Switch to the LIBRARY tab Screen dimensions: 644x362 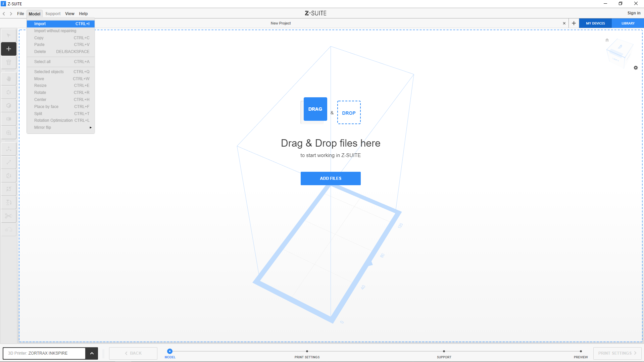[628, 23]
